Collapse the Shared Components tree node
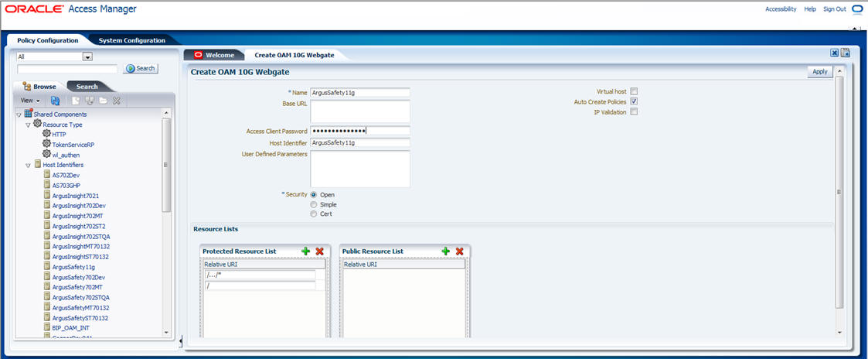Screen dimensions: 868x359 [x=19, y=115]
